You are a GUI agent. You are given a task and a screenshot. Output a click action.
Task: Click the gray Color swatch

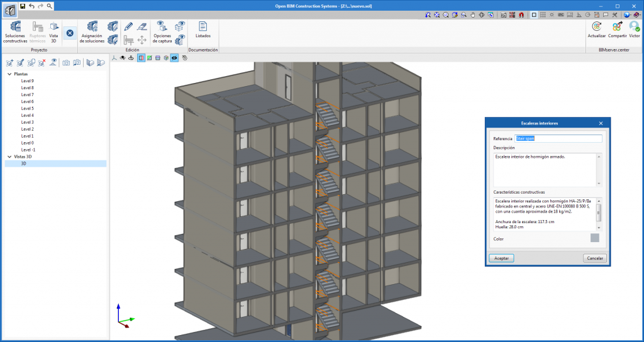(594, 238)
